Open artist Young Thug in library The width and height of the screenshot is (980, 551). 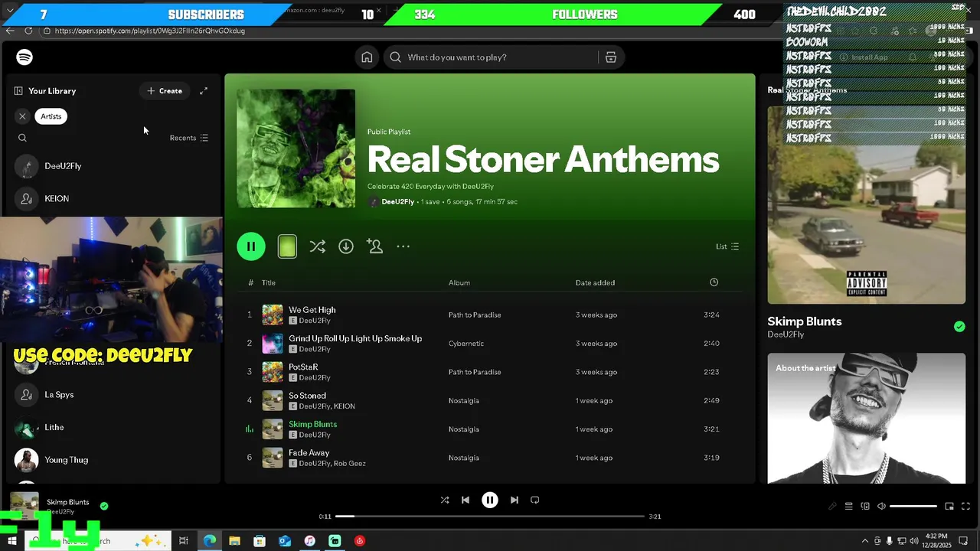point(115,460)
